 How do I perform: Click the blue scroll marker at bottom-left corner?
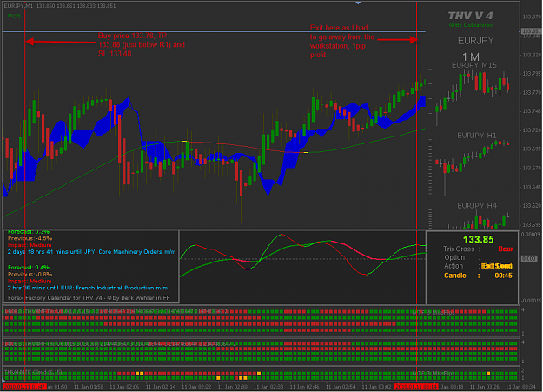[x=3, y=381]
